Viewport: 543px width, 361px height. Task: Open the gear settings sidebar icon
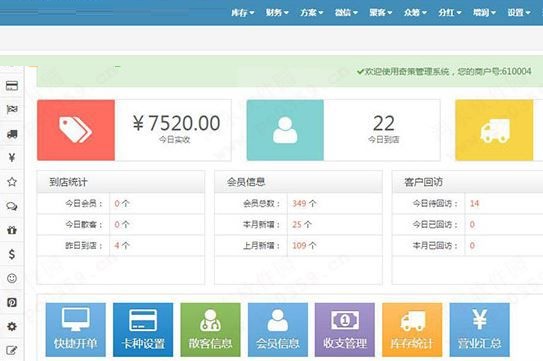point(12,326)
